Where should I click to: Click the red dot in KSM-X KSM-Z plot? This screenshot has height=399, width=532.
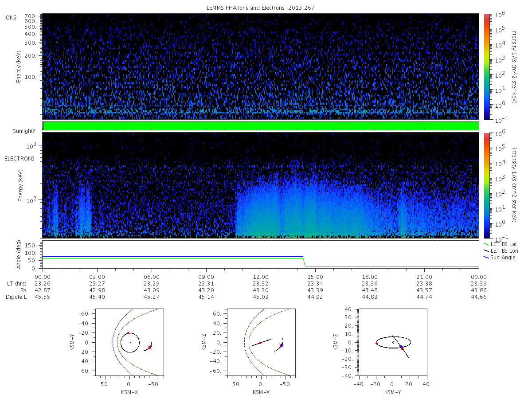click(x=260, y=343)
